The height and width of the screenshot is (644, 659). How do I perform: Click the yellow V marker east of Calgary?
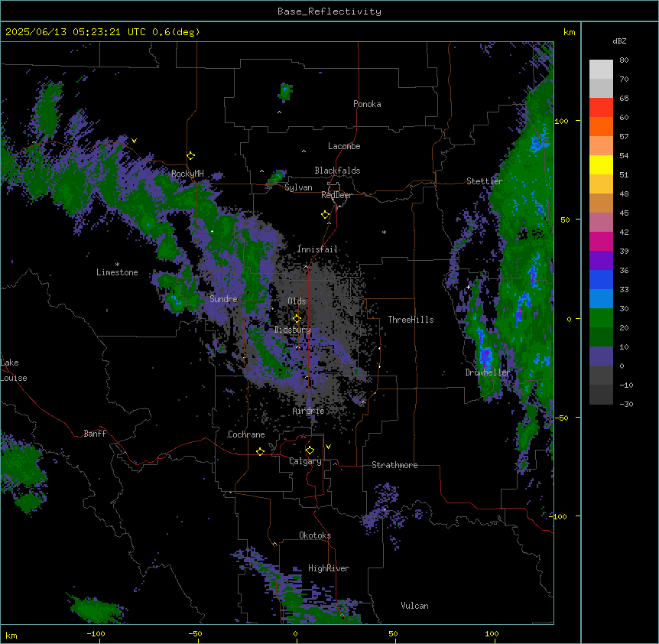click(x=328, y=447)
